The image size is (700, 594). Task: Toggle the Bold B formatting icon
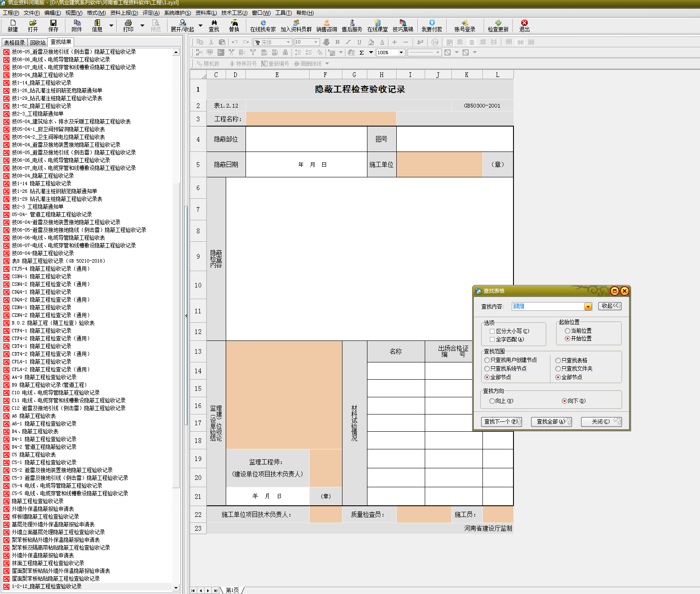pos(337,42)
